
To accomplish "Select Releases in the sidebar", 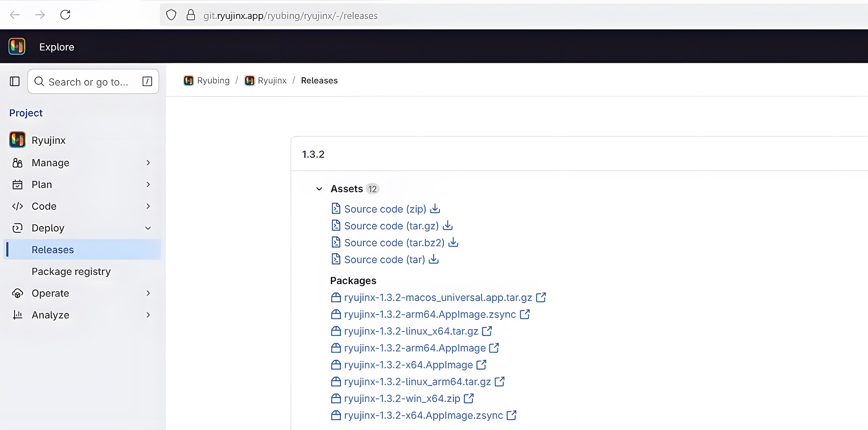I will point(82,250).
